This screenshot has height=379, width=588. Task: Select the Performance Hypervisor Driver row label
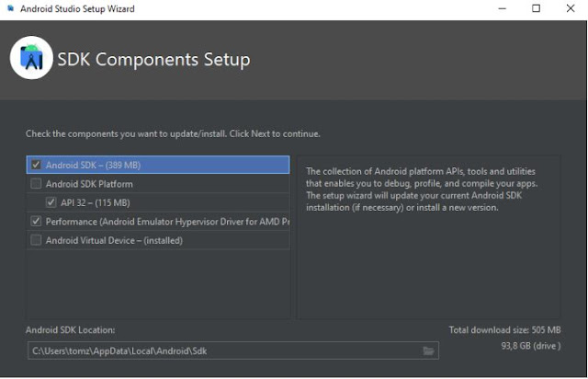pos(167,222)
